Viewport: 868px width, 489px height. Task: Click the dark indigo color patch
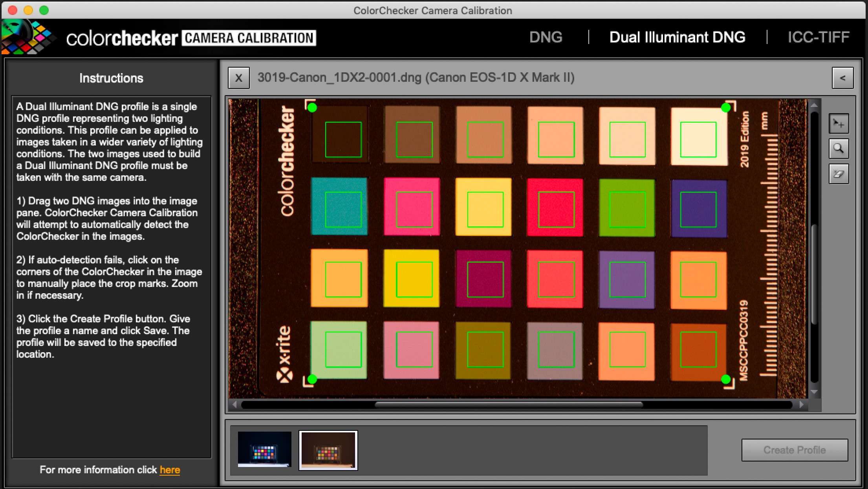(x=699, y=209)
